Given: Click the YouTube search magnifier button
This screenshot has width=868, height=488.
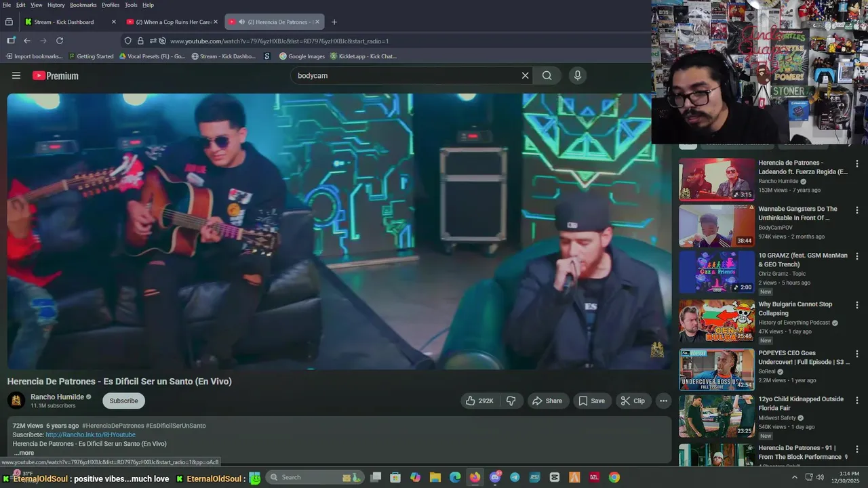Looking at the screenshot, I should (x=547, y=76).
